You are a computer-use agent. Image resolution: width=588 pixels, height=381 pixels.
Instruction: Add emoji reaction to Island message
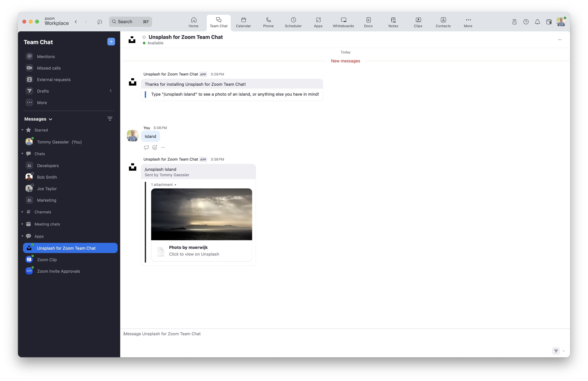(x=155, y=147)
